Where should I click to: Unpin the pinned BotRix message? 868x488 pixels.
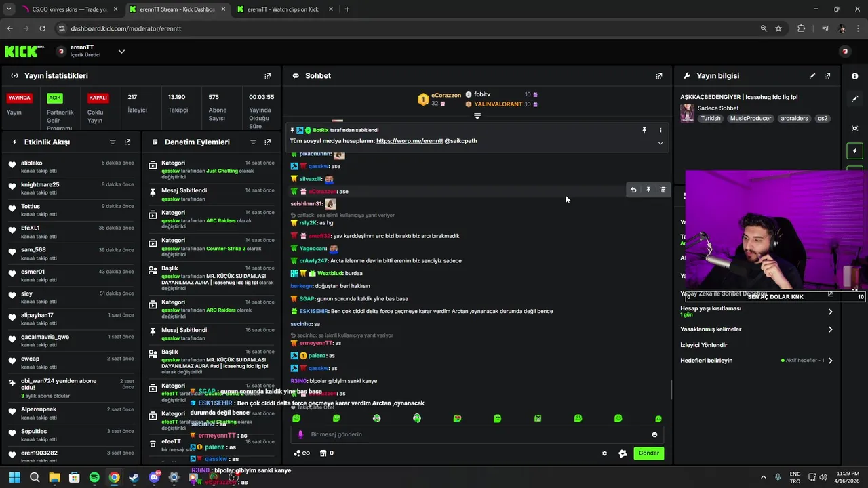[644, 130]
